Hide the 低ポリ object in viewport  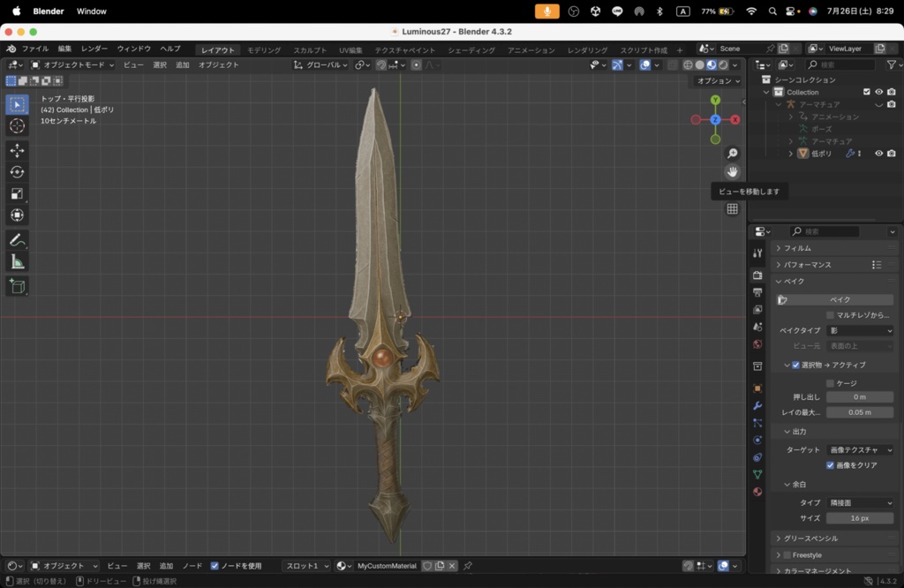[878, 154]
